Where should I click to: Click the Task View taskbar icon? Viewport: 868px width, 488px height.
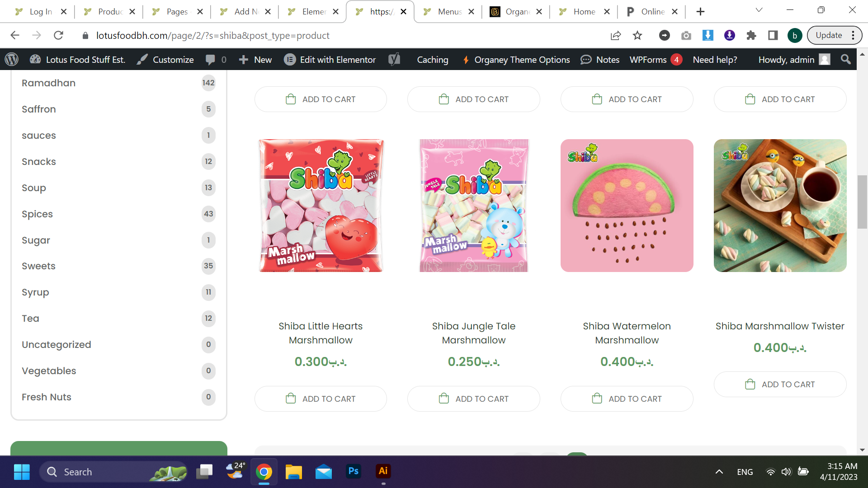[x=204, y=472]
